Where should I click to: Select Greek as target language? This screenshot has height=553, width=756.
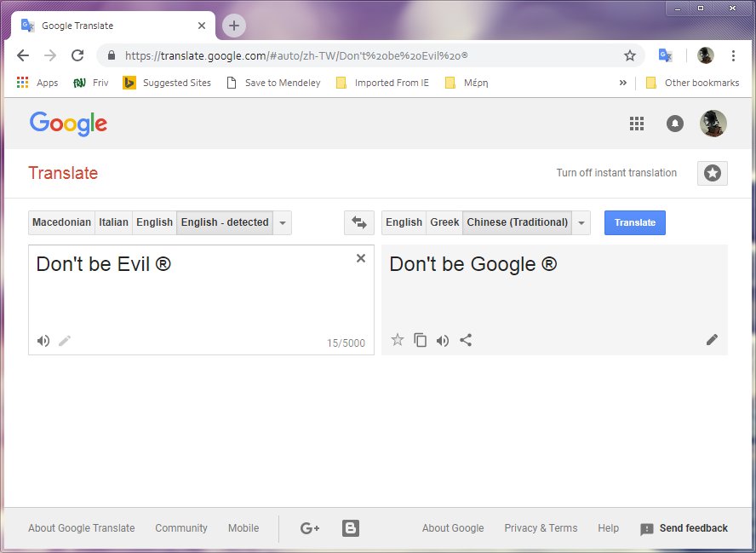pos(444,222)
